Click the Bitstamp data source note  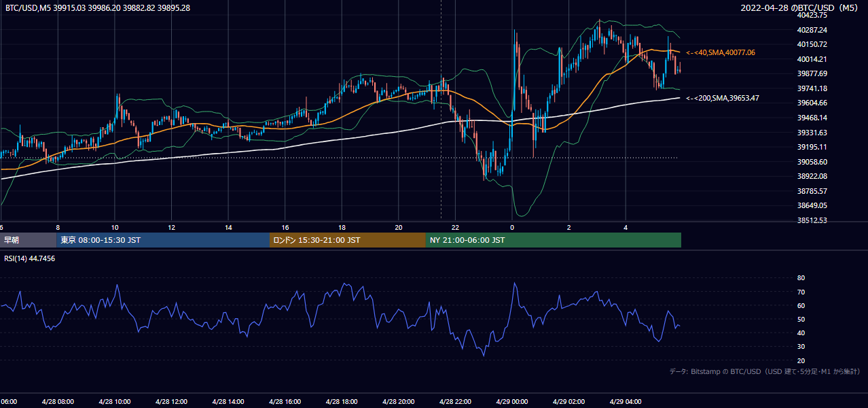[x=765, y=371]
